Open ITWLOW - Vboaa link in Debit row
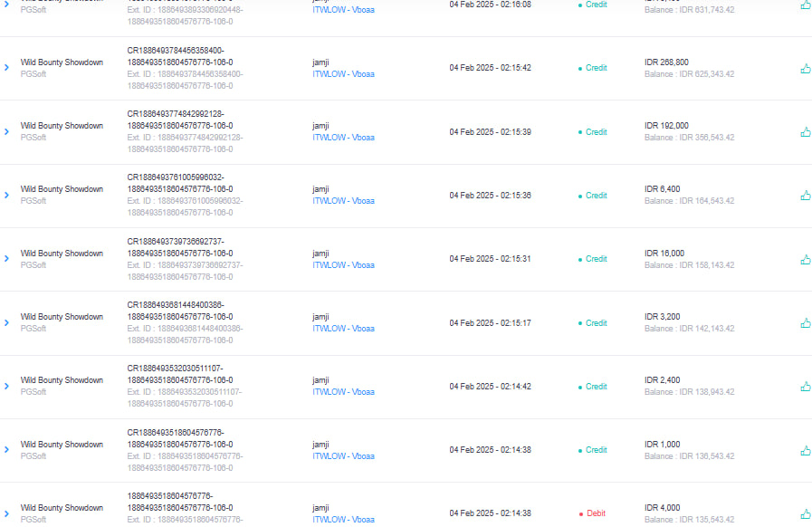The width and height of the screenshot is (812, 527). coord(343,519)
